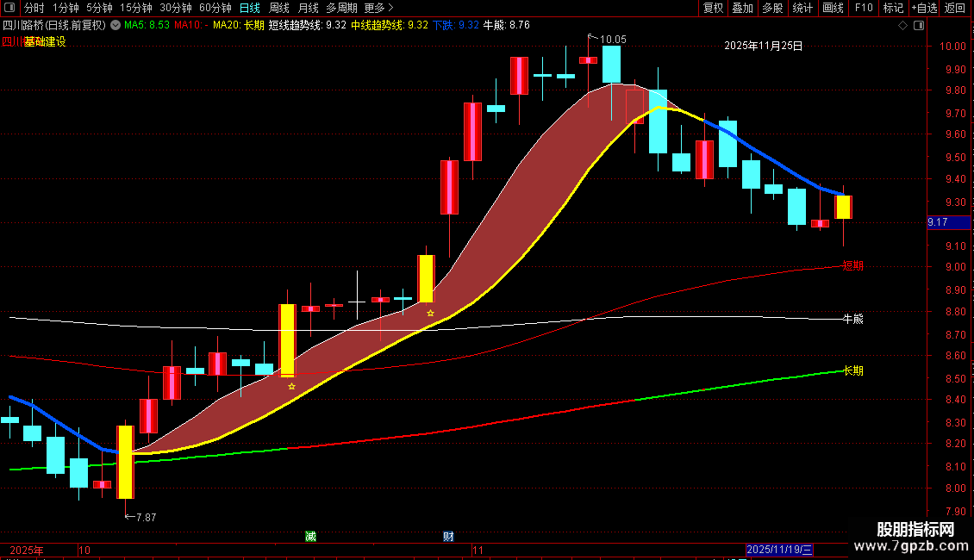The width and height of the screenshot is (974, 560).
Task: Click the 基础建设 sector label
Action: pyautogui.click(x=45, y=41)
